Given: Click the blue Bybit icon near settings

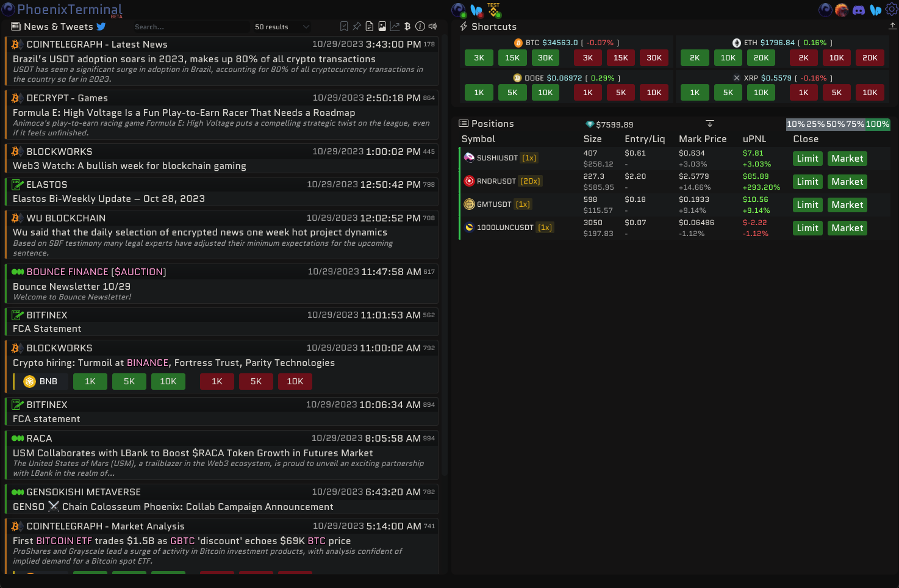Looking at the screenshot, I should click(876, 10).
